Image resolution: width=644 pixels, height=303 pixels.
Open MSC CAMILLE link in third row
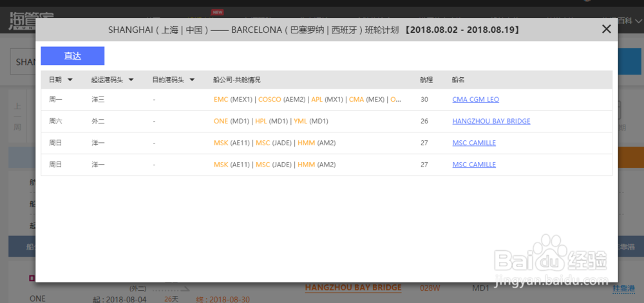tap(474, 143)
